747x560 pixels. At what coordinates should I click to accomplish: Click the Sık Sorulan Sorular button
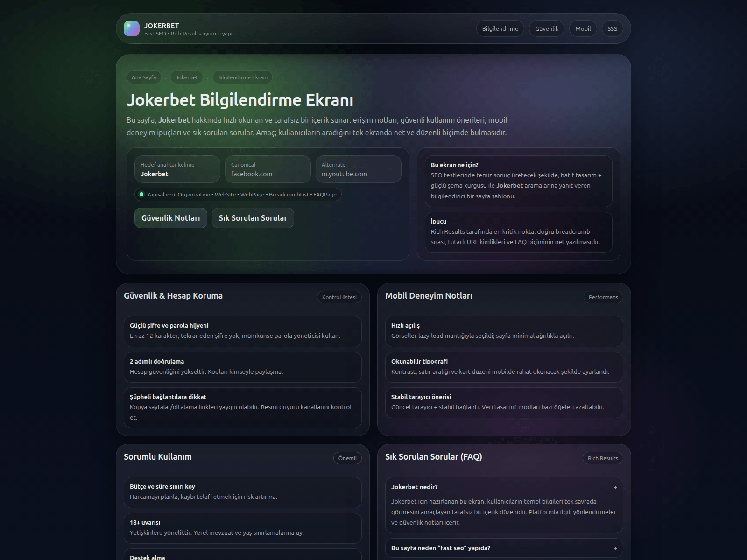pos(253,218)
